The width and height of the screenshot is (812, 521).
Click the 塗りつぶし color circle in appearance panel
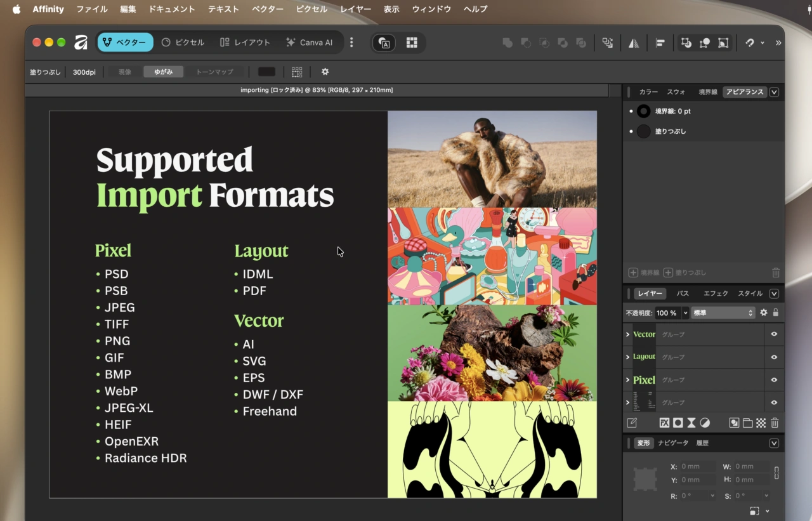click(x=644, y=131)
